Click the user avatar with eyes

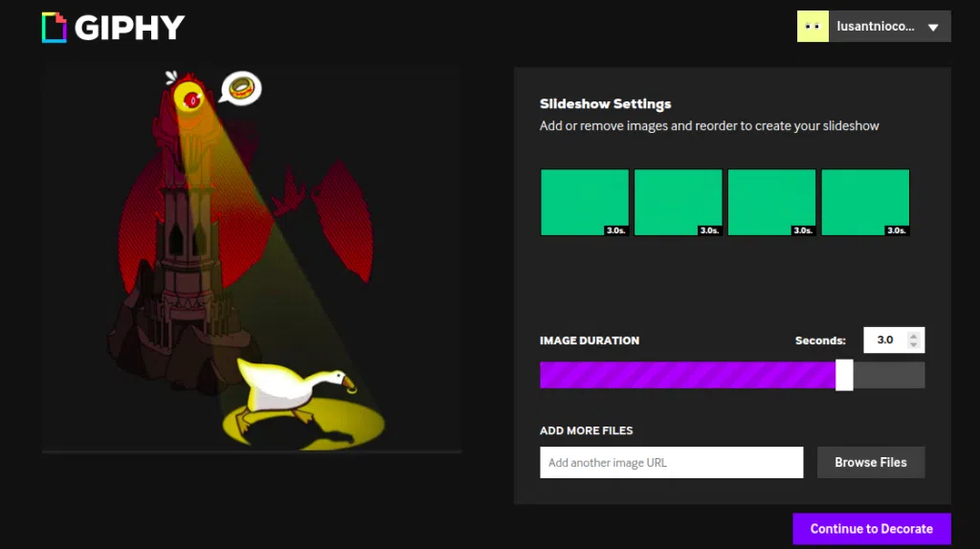click(x=813, y=27)
